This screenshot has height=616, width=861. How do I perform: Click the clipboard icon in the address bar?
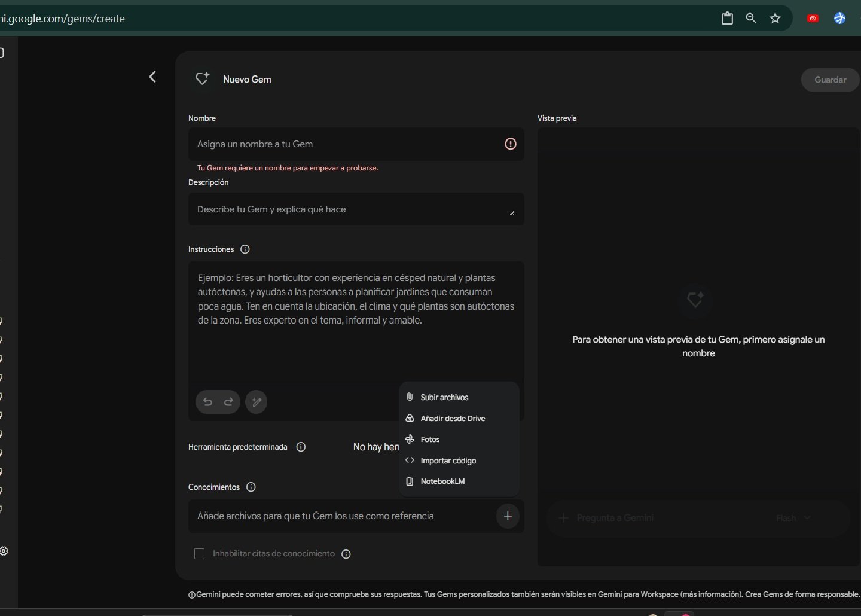727,18
